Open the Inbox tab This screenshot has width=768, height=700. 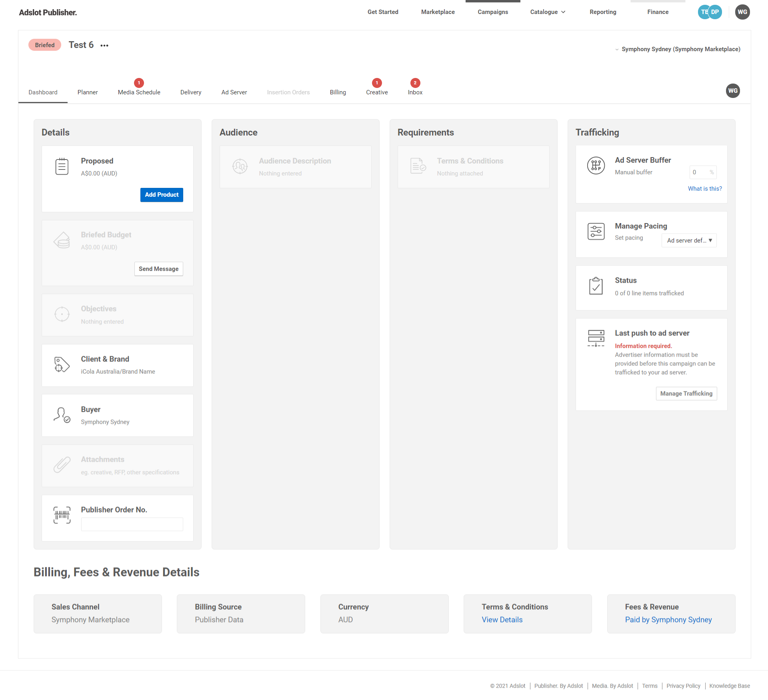(x=415, y=92)
